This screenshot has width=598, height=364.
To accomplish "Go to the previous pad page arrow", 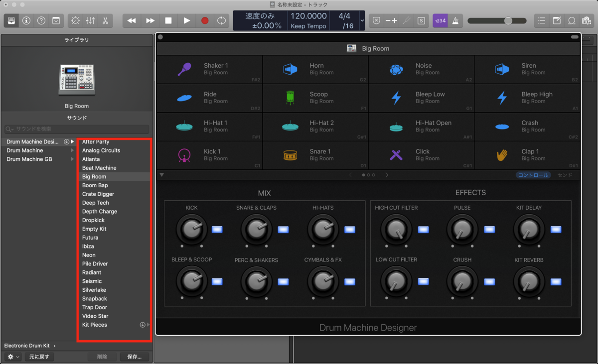I will tap(350, 175).
